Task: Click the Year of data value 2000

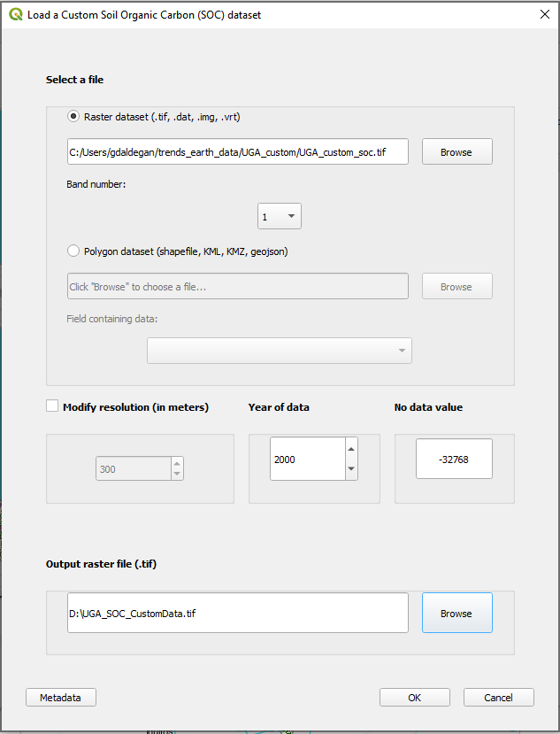Action: pyautogui.click(x=306, y=460)
